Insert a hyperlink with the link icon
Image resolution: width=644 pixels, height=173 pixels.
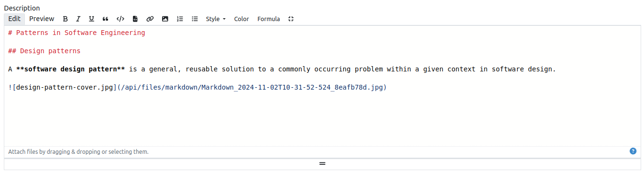[x=150, y=19]
